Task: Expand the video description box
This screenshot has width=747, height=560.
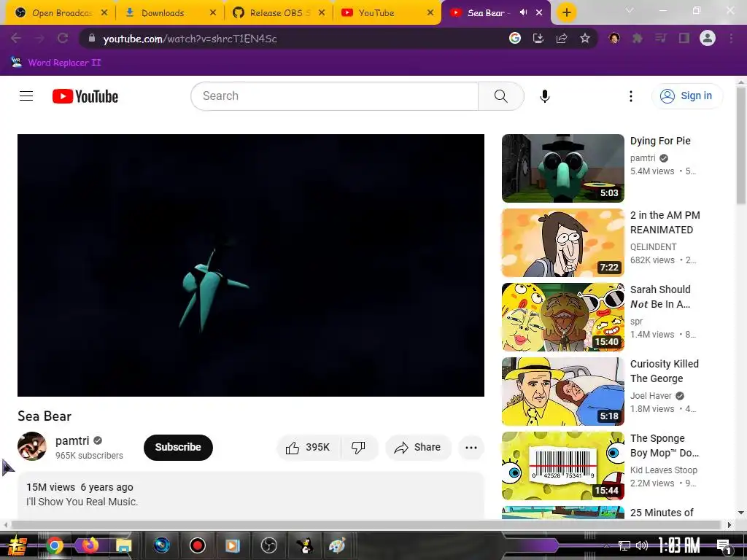Action: (251, 495)
